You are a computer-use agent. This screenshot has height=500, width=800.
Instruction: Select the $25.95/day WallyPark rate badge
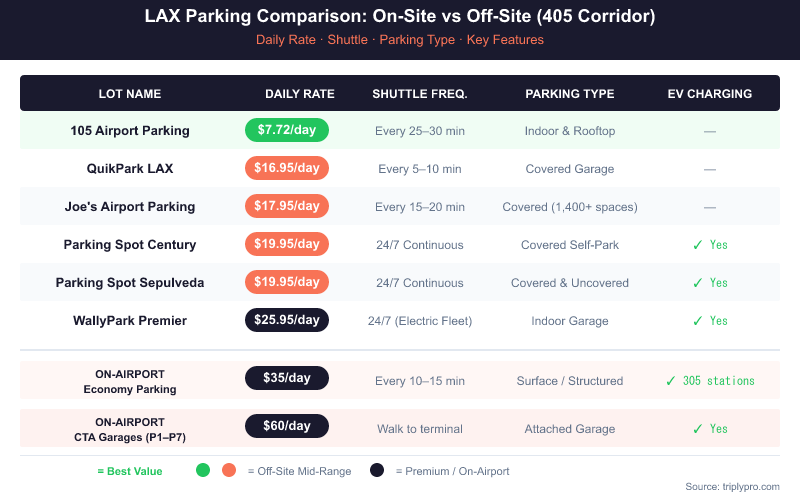pos(287,320)
